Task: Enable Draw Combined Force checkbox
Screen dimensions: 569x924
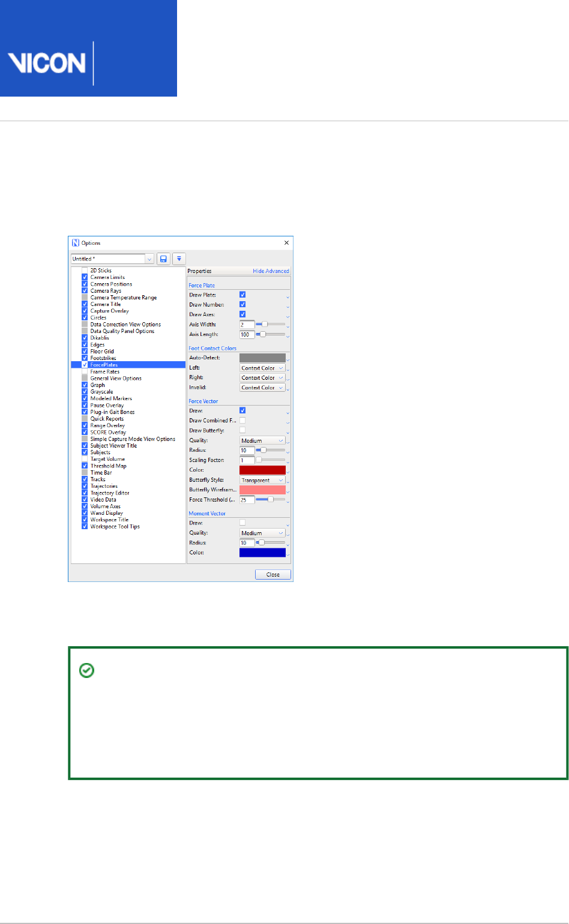Action: [x=242, y=421]
